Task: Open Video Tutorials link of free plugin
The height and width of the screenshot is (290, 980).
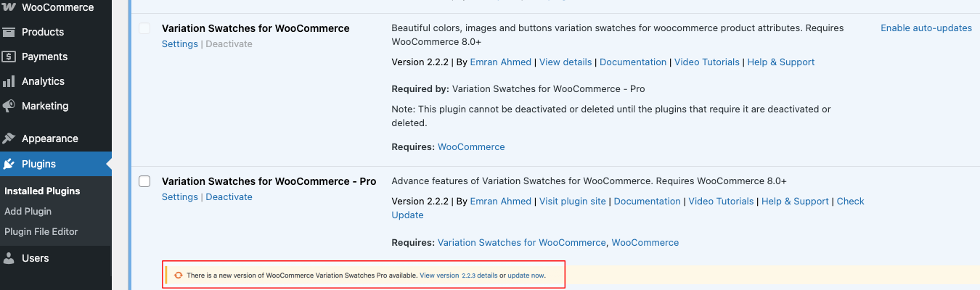Action: (707, 62)
